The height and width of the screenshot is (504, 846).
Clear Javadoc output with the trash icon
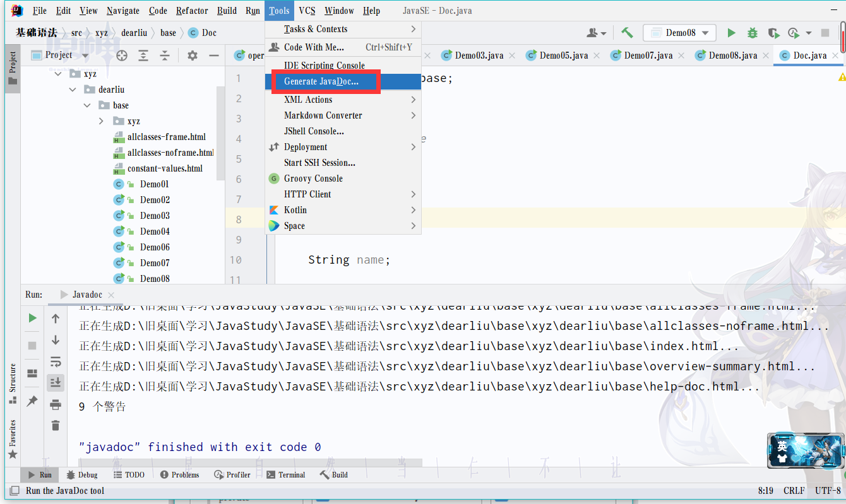point(56,425)
